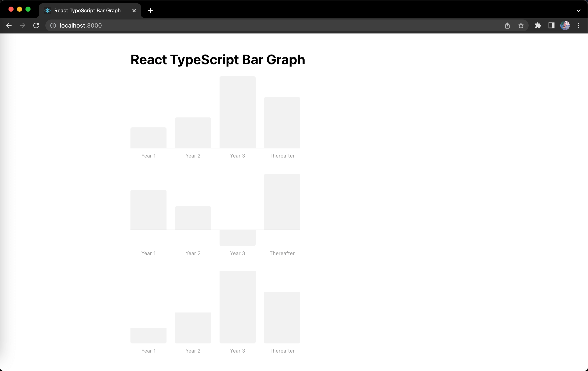Screen dimensions: 588x371
Task: Click the sidebar panel toggle icon
Action: (x=551, y=25)
